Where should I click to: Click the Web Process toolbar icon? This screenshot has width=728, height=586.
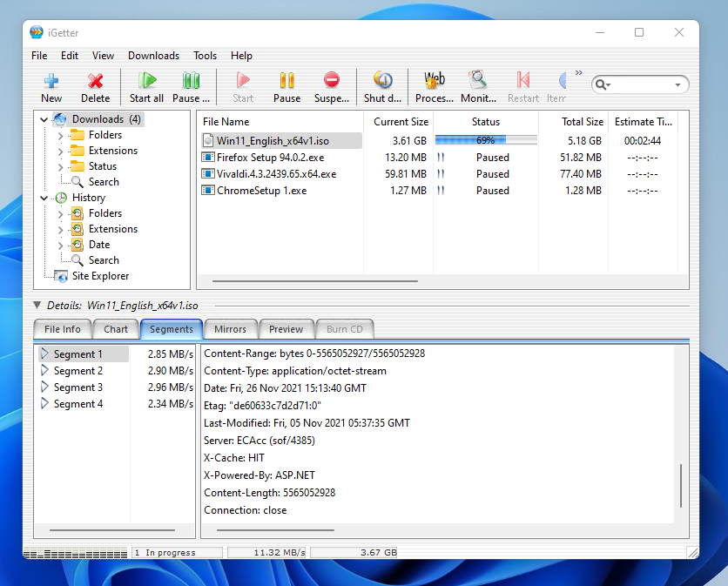click(434, 81)
